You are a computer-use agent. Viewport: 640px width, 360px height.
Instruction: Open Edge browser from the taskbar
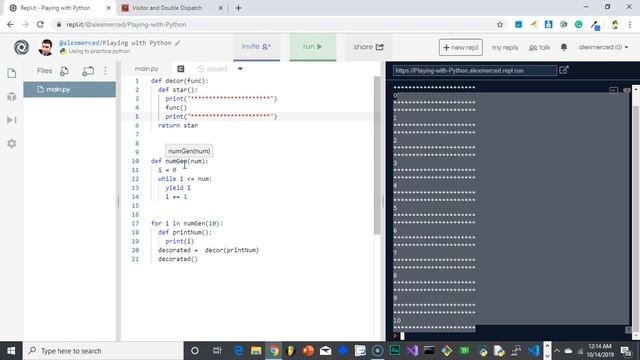coord(238,351)
